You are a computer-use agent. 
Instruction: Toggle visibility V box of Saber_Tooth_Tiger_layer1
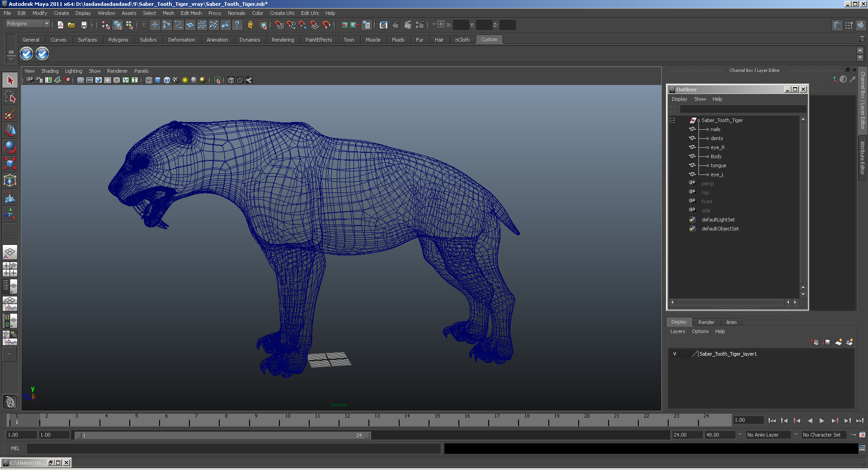[675, 354]
